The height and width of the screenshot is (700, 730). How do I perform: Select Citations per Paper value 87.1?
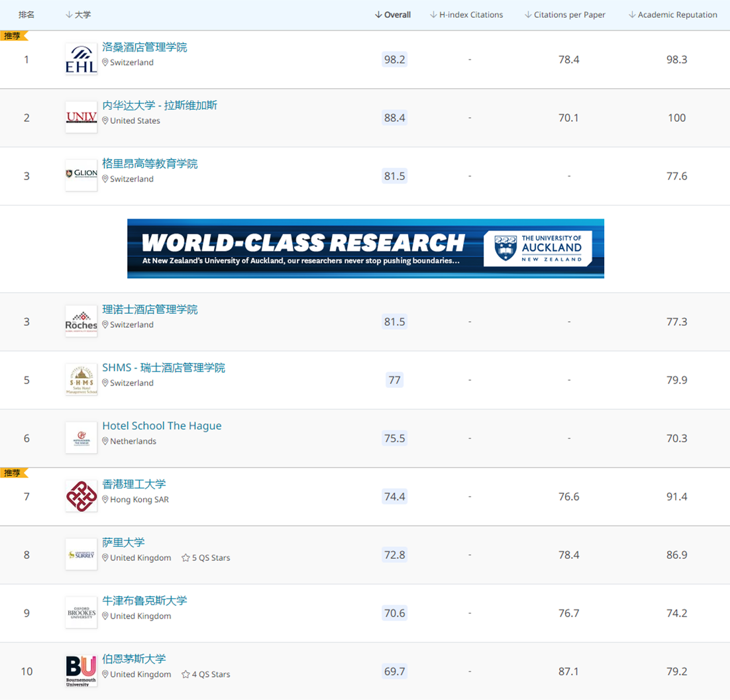tap(568, 671)
